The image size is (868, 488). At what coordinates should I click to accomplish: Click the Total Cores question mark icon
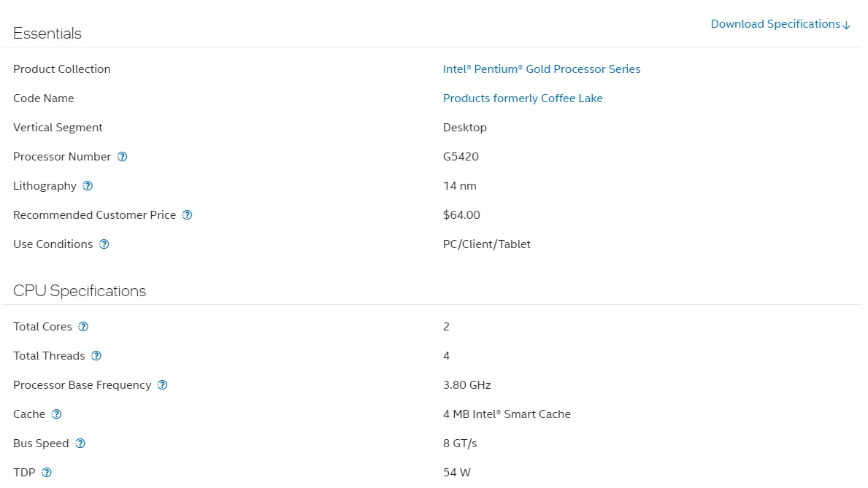(x=83, y=327)
